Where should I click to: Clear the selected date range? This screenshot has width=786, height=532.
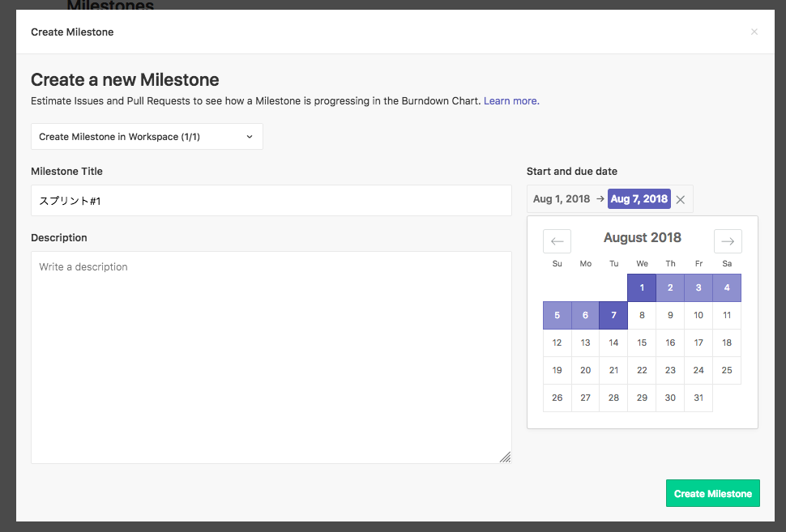pos(680,199)
